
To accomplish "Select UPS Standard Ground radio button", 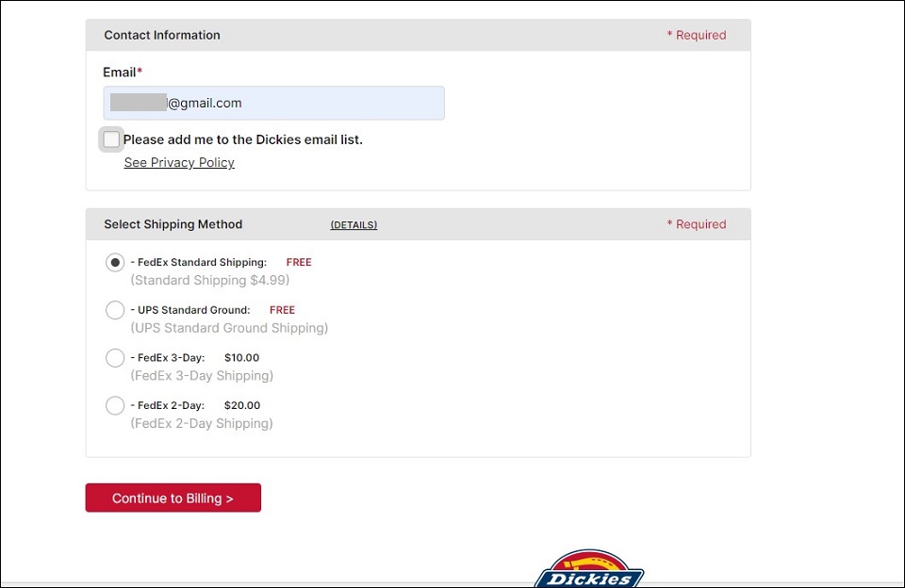I will click(115, 310).
